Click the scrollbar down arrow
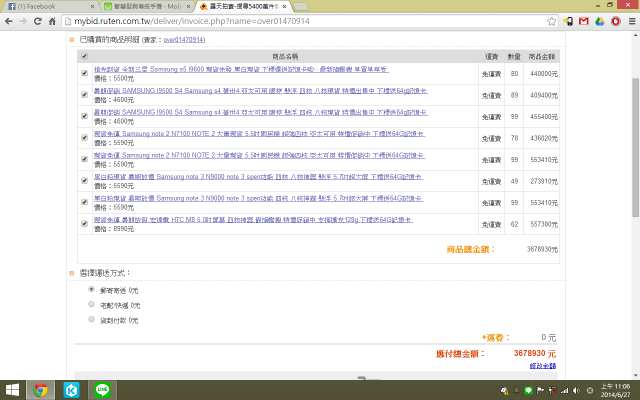The height and width of the screenshot is (400, 640). 635,375
